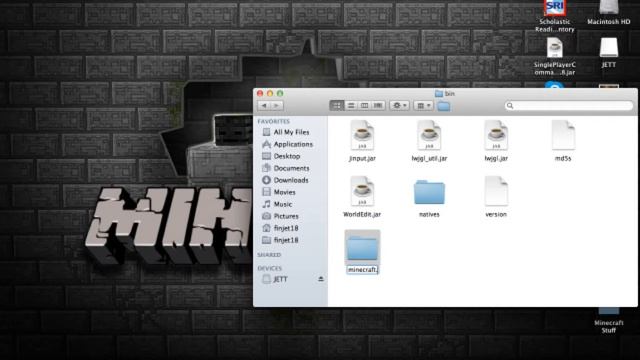Switch Finder to Cover Flow view
This screenshot has width=640, height=360.
(x=378, y=106)
